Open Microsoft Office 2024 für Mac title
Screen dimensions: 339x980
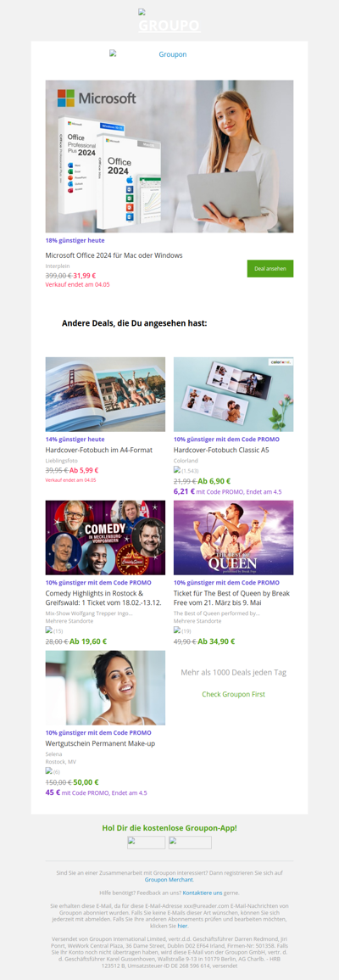click(x=114, y=255)
